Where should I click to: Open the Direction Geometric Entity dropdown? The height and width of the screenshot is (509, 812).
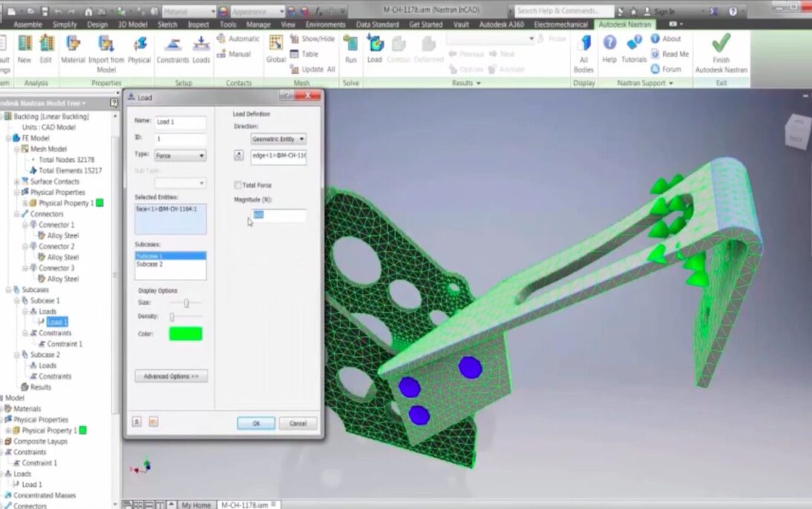278,139
